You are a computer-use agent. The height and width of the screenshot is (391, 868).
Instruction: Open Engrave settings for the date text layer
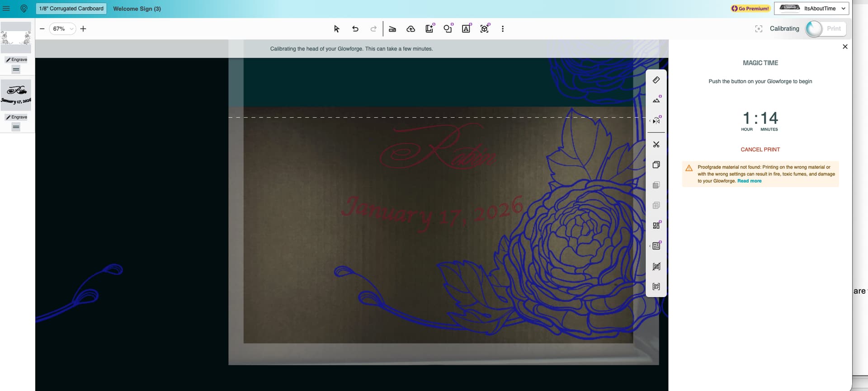pyautogui.click(x=16, y=117)
